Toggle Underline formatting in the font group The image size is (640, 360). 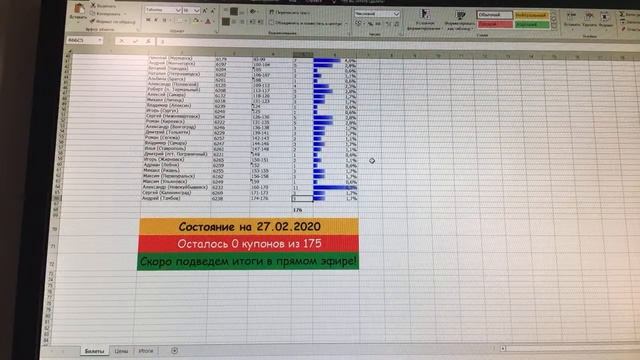coord(164,20)
